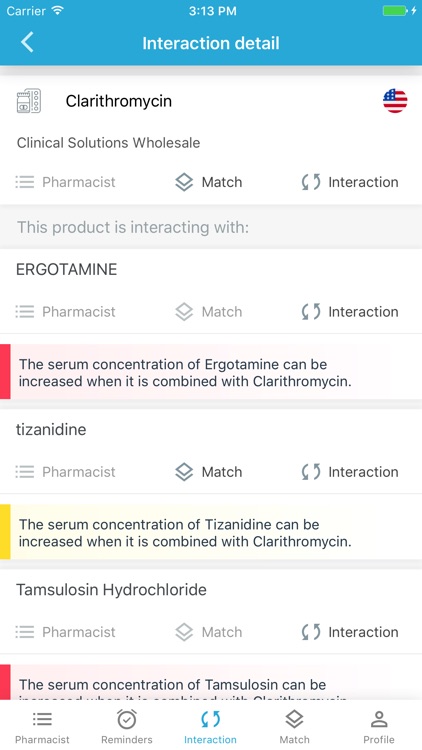Tap the back arrow in the header
The height and width of the screenshot is (750, 422).
[27, 43]
